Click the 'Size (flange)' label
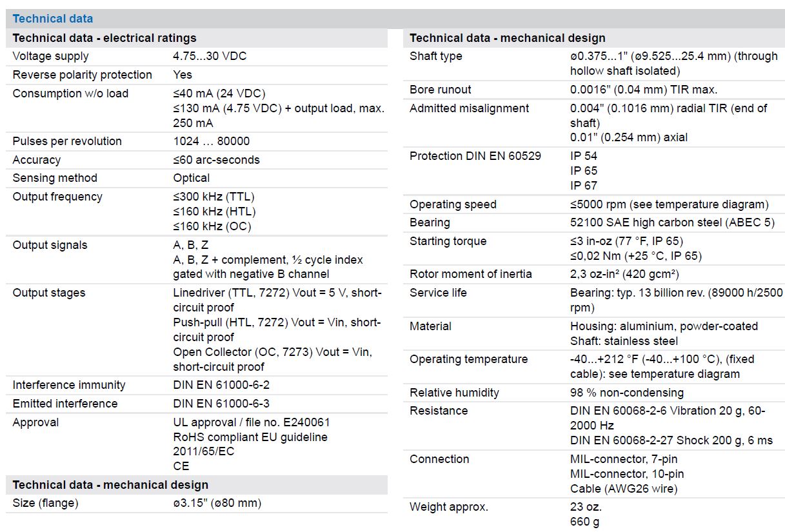 45,503
